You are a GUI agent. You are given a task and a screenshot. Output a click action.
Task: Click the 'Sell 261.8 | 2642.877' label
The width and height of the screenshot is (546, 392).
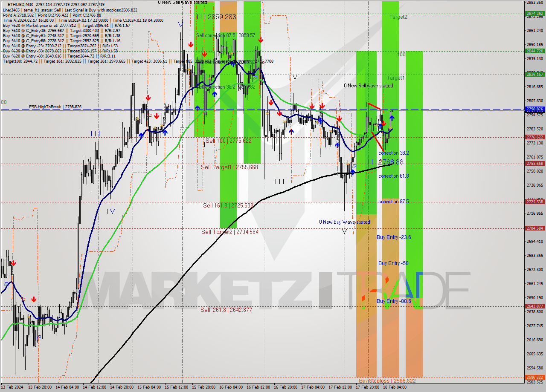click(227, 310)
